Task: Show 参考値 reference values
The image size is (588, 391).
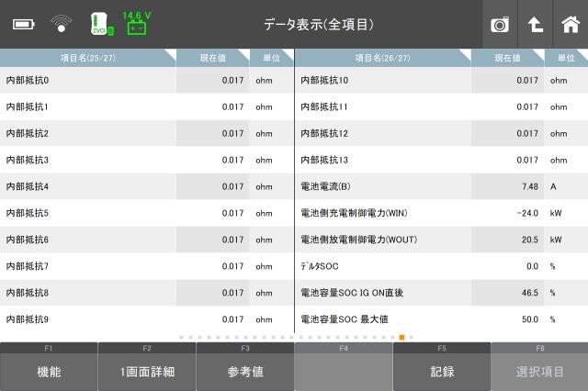Action: (245, 366)
